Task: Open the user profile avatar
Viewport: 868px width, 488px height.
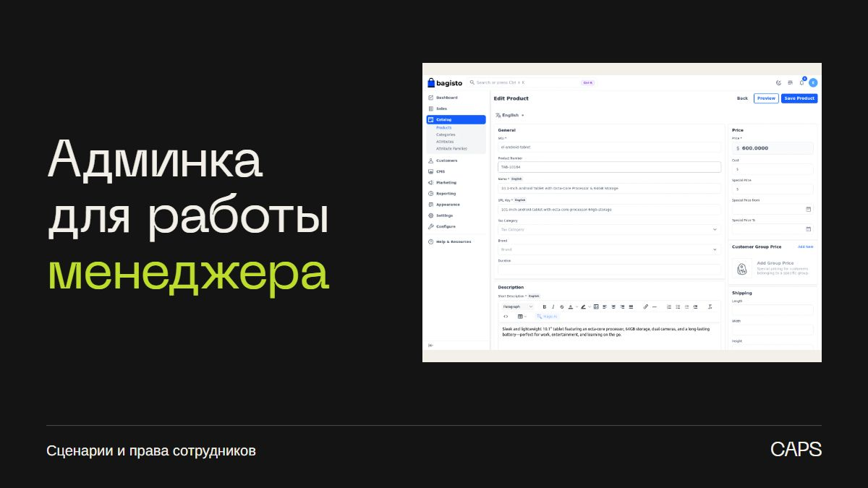Action: point(813,82)
